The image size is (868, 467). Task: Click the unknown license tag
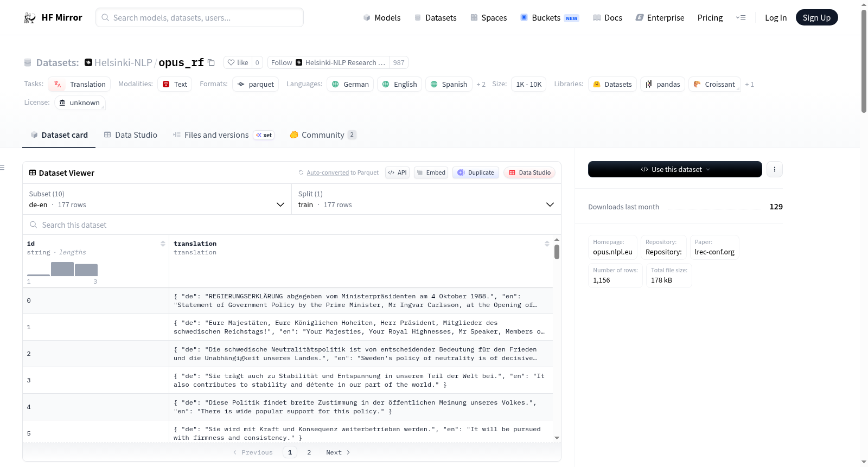click(80, 103)
